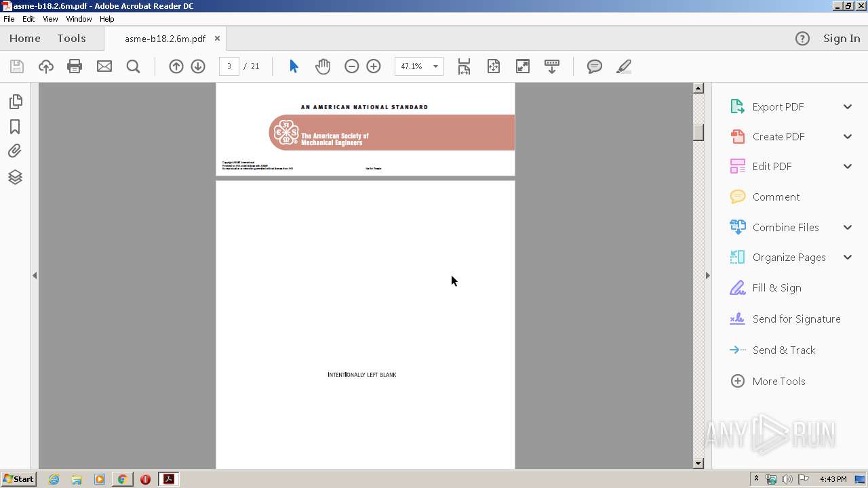Collapse the left navigation pane arrow
Viewport: 868px width, 488px height.
(x=35, y=275)
